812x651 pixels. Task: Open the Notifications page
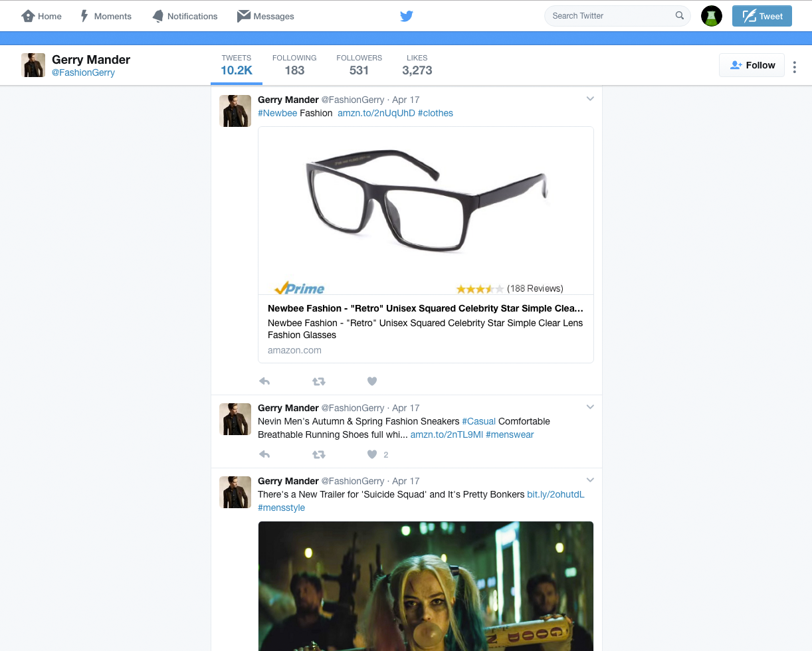(185, 16)
